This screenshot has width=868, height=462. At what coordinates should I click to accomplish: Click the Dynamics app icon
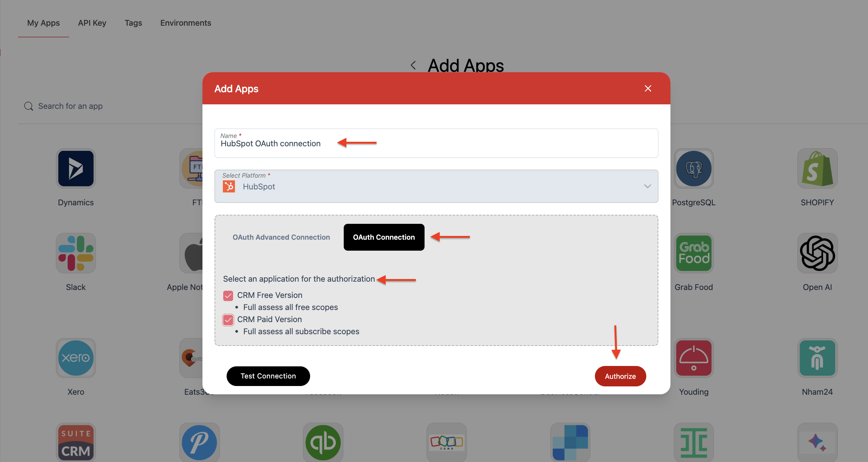click(75, 169)
